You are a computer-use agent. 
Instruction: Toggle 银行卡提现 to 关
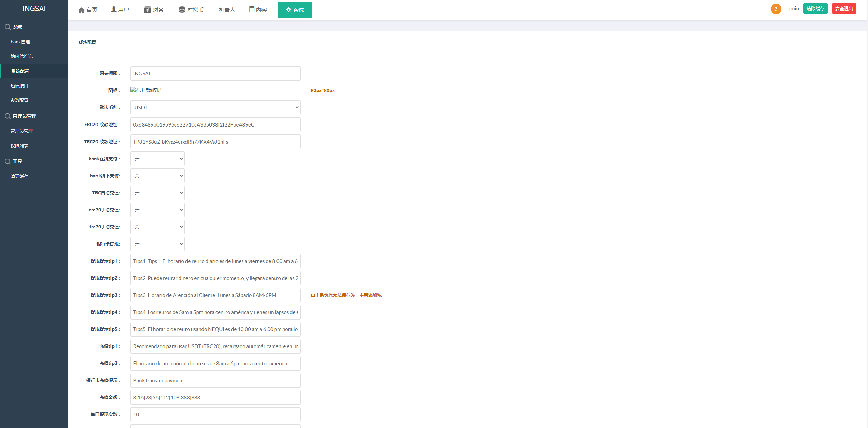[x=157, y=243]
